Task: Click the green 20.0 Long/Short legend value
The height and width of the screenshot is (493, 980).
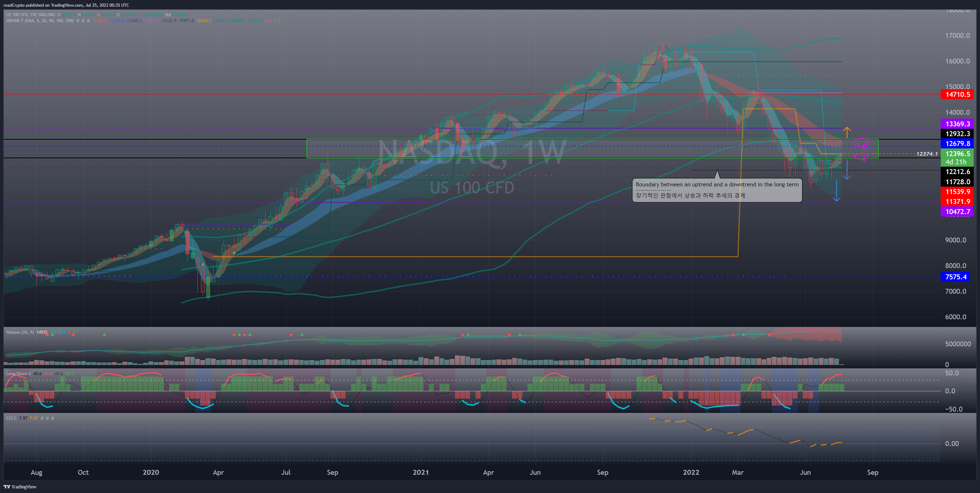Action: (x=69, y=373)
